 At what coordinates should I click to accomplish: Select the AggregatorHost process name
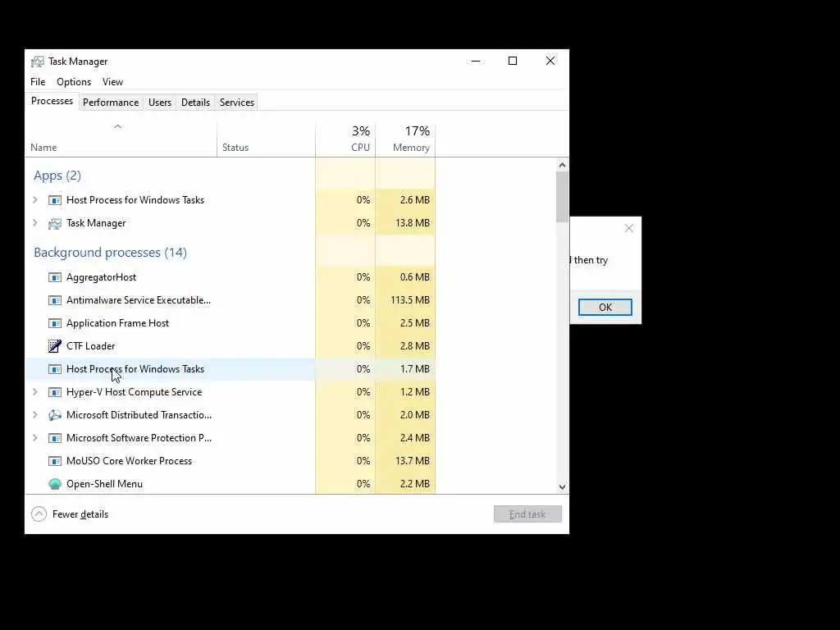[x=101, y=277]
